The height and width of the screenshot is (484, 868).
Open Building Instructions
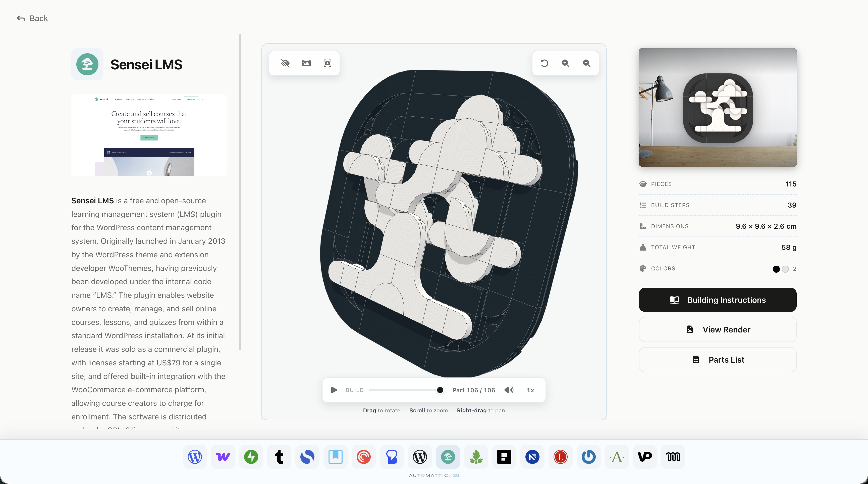(x=718, y=300)
